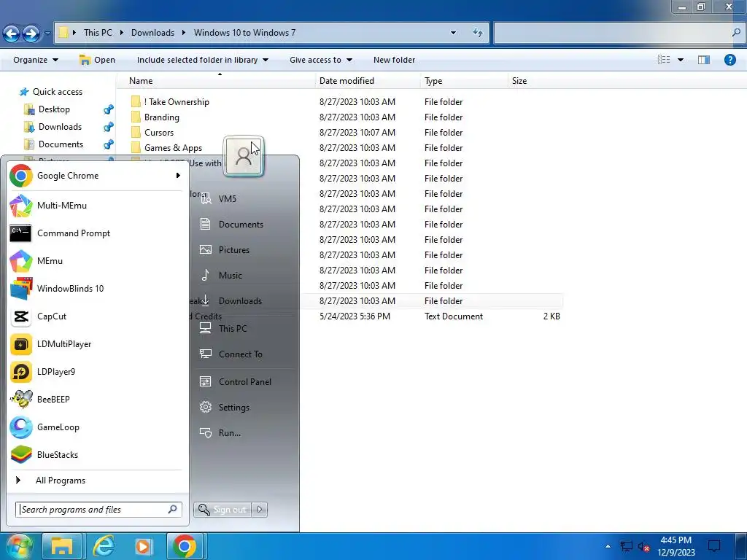
Task: Refresh the Explorer address bar
Action: pyautogui.click(x=477, y=32)
